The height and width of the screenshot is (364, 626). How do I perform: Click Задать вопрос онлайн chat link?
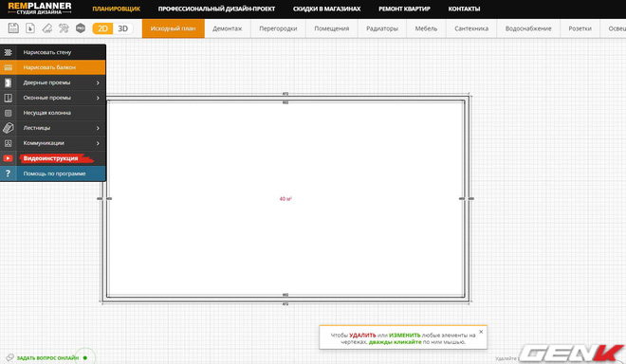47,357
